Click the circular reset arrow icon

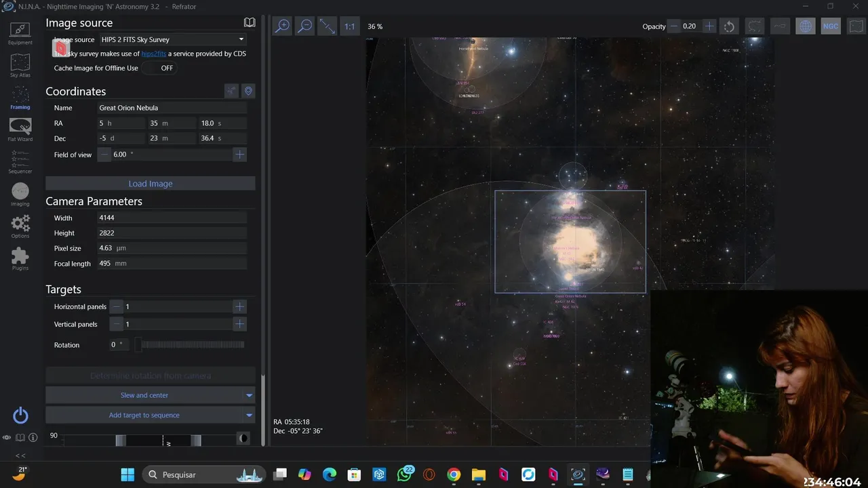click(729, 26)
